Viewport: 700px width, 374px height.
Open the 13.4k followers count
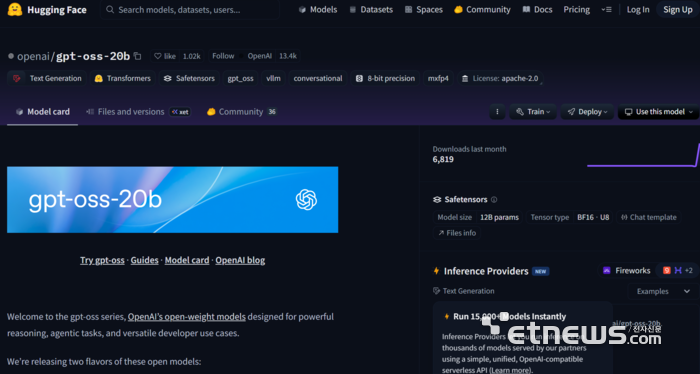pos(288,56)
